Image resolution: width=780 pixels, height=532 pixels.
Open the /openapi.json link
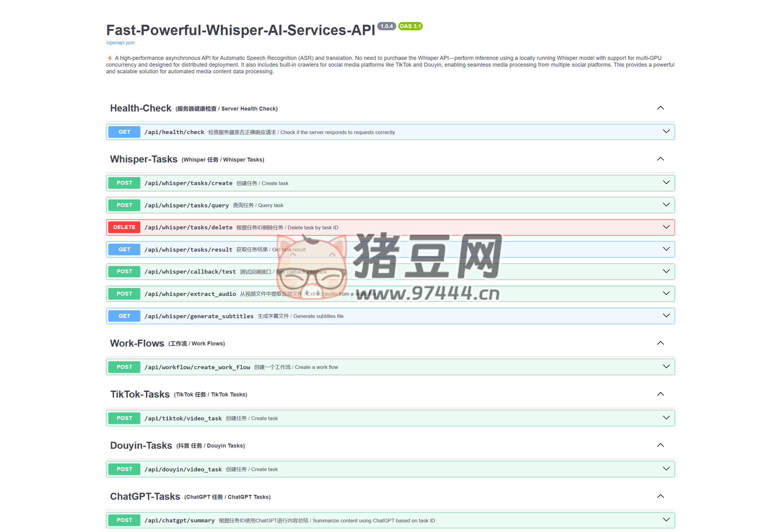[120, 43]
